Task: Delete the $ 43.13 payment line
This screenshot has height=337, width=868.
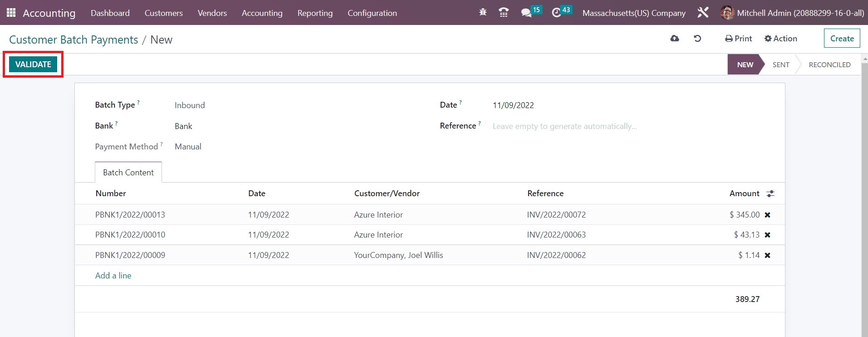Action: click(x=767, y=235)
